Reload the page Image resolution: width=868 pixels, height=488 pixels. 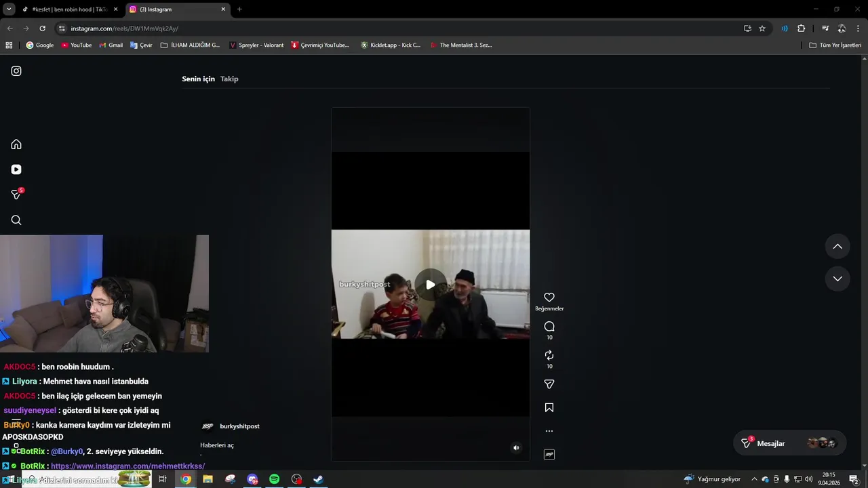coord(42,28)
